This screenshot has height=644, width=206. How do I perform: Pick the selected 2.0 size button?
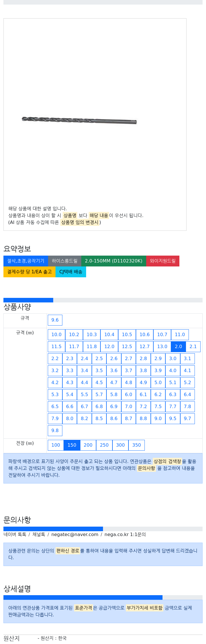(179, 347)
